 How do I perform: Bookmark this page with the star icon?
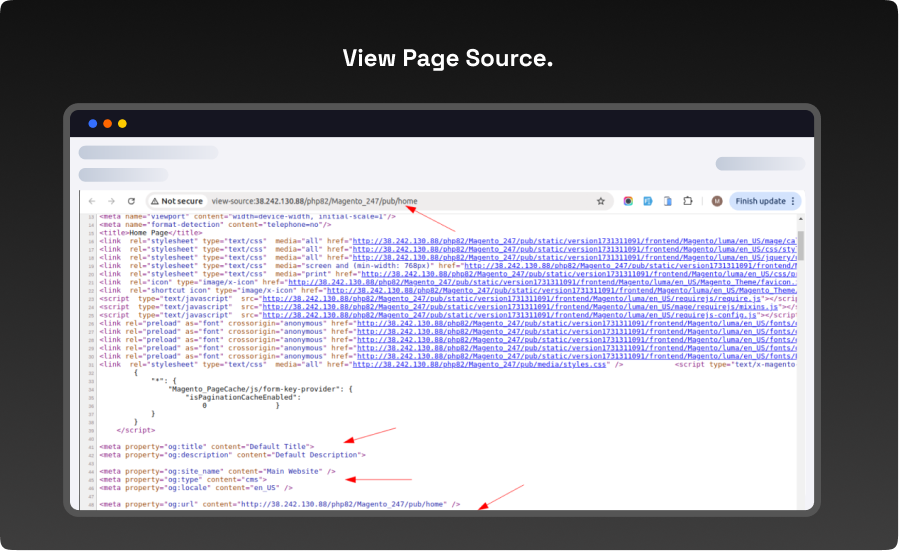click(x=601, y=201)
